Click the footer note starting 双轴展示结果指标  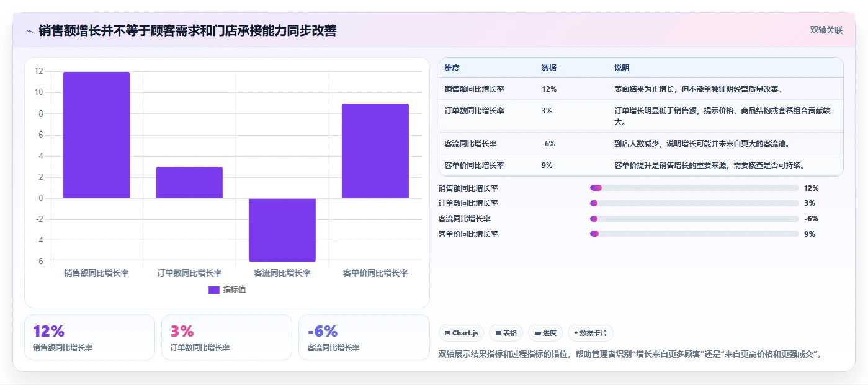pos(630,355)
